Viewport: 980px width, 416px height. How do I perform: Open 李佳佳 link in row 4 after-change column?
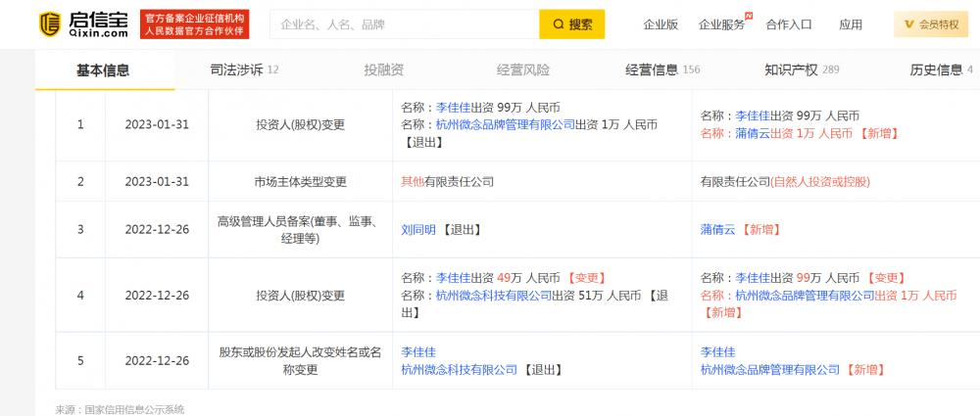point(753,277)
